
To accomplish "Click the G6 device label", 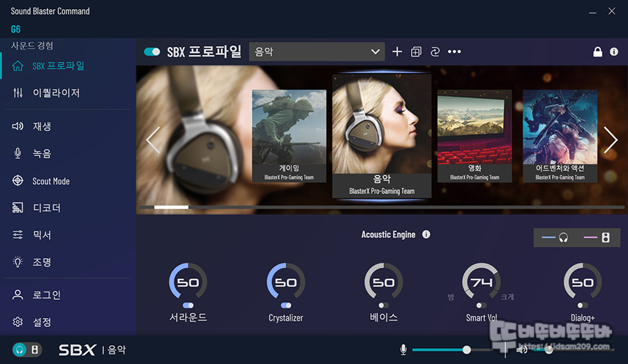I will pyautogui.click(x=15, y=29).
